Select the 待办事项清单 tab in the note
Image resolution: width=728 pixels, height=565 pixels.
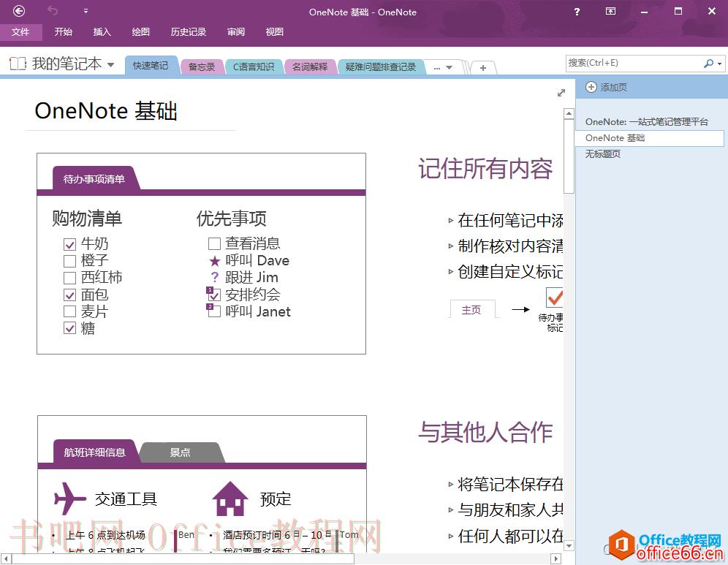(94, 179)
